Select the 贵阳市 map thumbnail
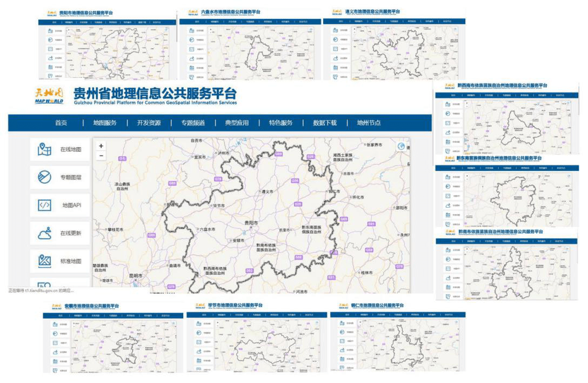The image size is (588, 383). (x=121, y=53)
